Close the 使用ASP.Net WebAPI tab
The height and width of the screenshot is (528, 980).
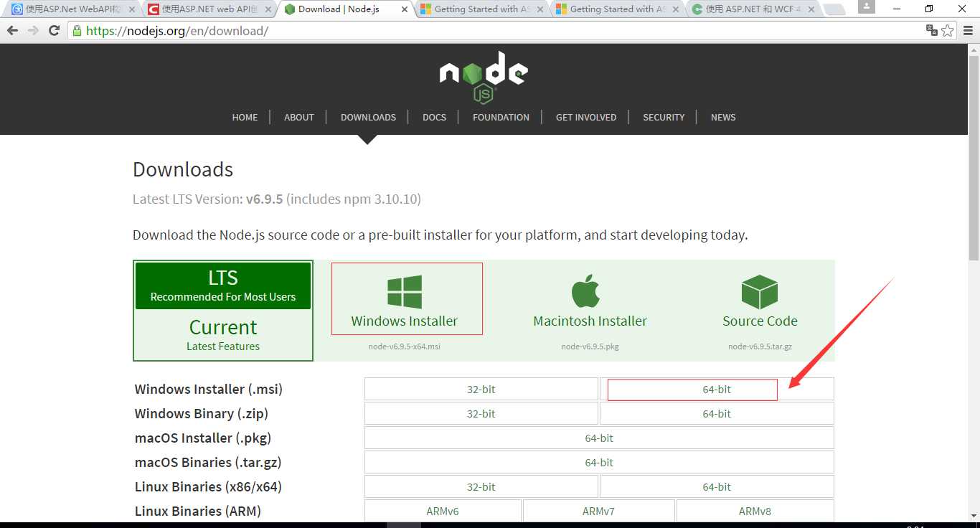131,9
